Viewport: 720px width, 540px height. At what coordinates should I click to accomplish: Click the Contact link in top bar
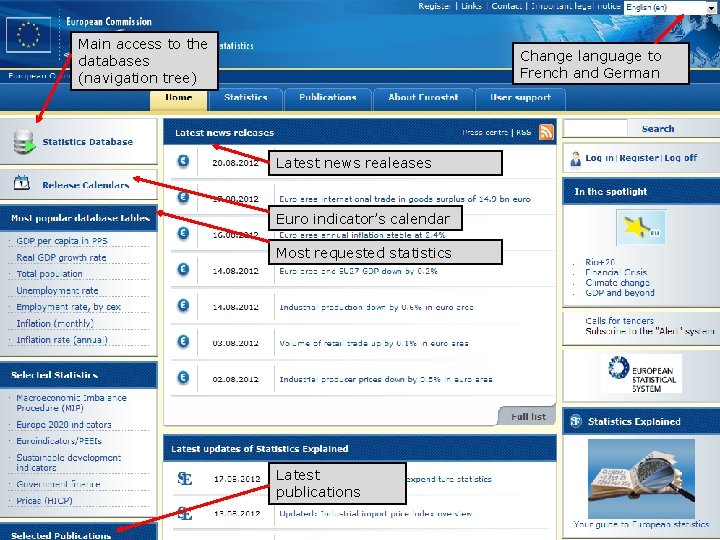pyautogui.click(x=506, y=6)
